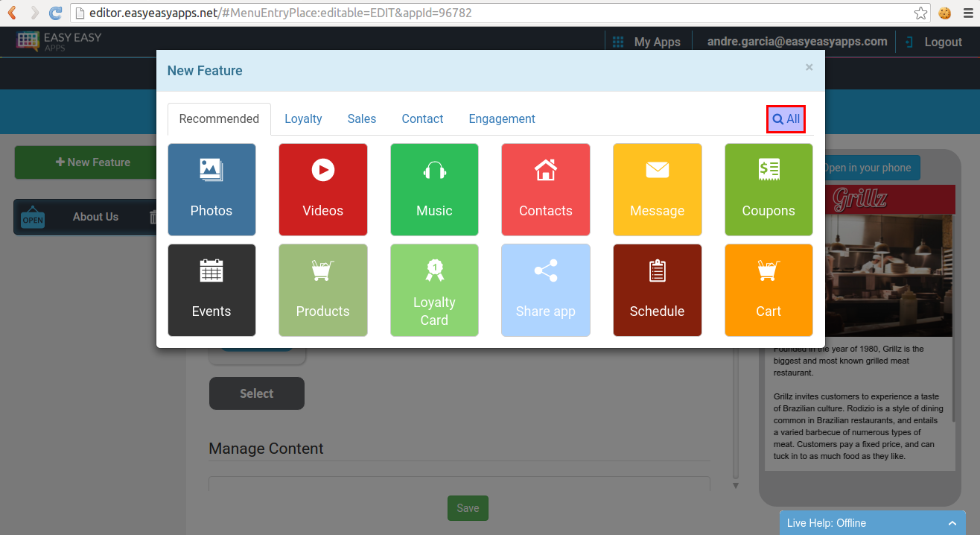Open the Engagement tab
980x535 pixels.
(x=501, y=118)
